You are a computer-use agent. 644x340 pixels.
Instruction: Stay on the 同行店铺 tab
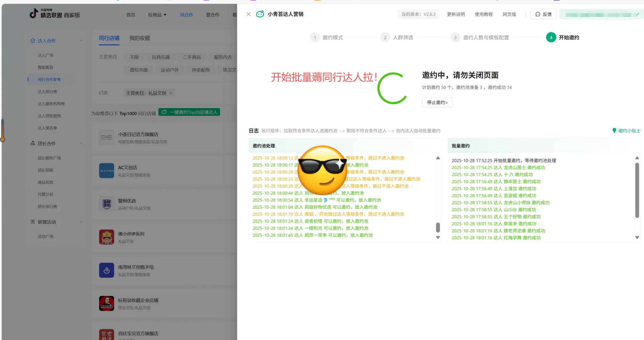coord(109,38)
